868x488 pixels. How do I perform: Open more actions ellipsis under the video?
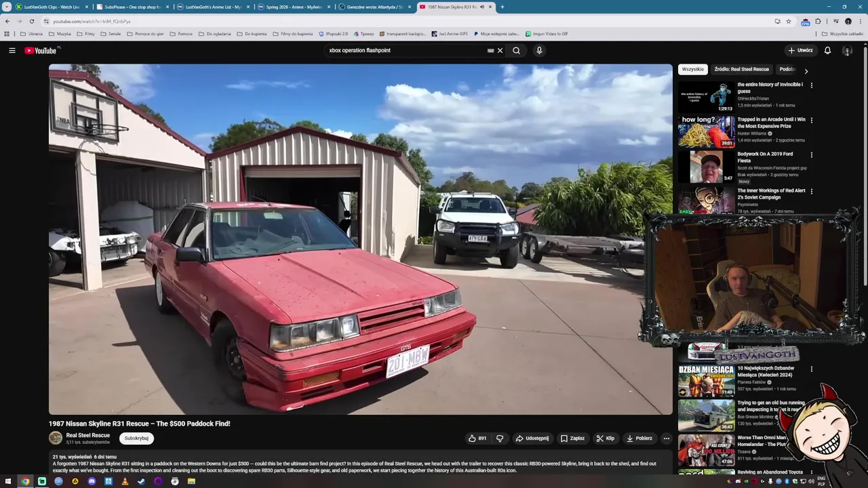click(x=666, y=439)
